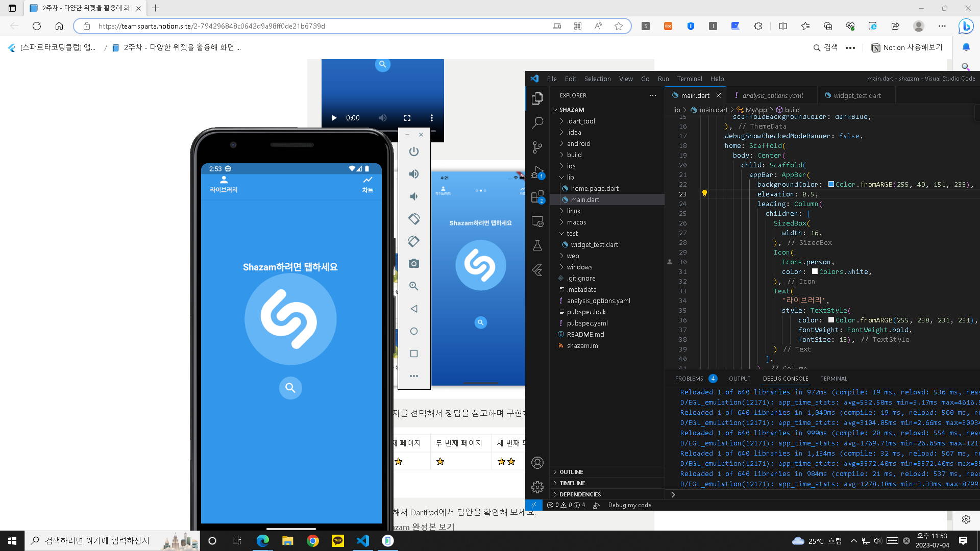Open the Extensions view in VS Code

click(537, 196)
